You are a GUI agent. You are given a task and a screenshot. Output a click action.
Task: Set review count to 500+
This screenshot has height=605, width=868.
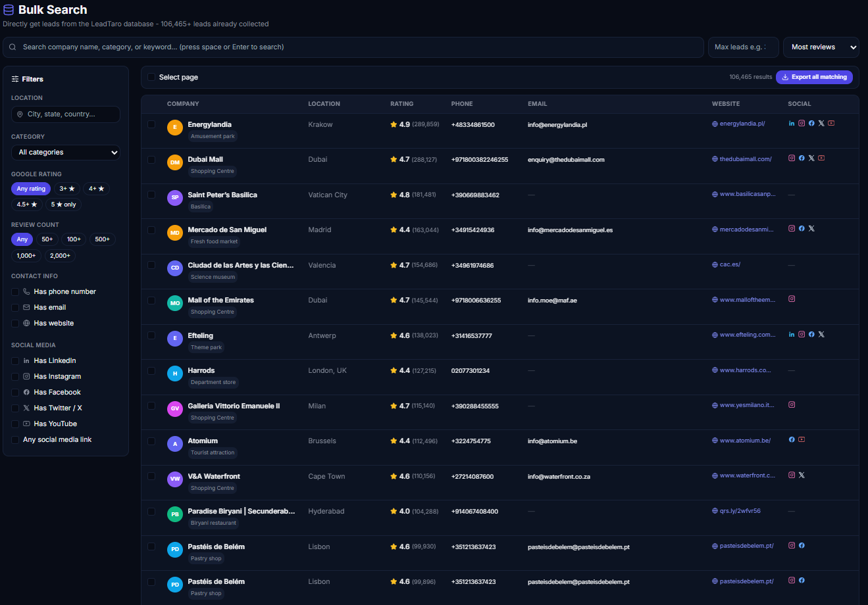pos(103,239)
